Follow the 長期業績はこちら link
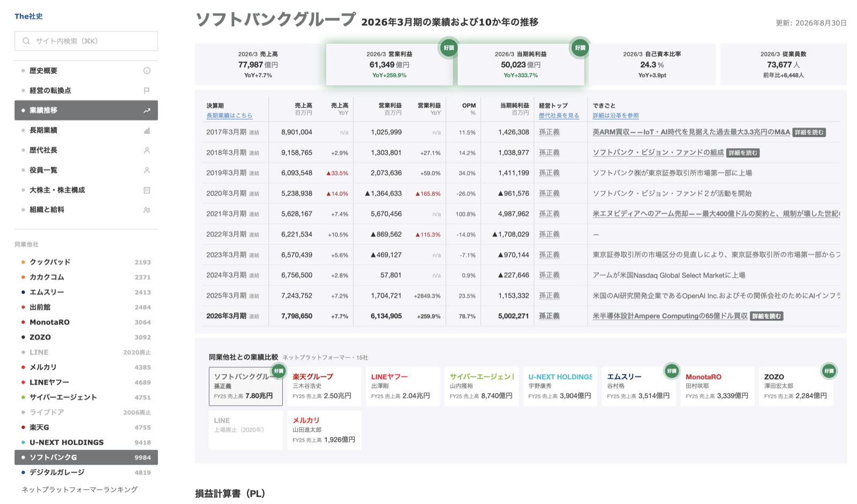The image size is (857, 504). [x=229, y=116]
